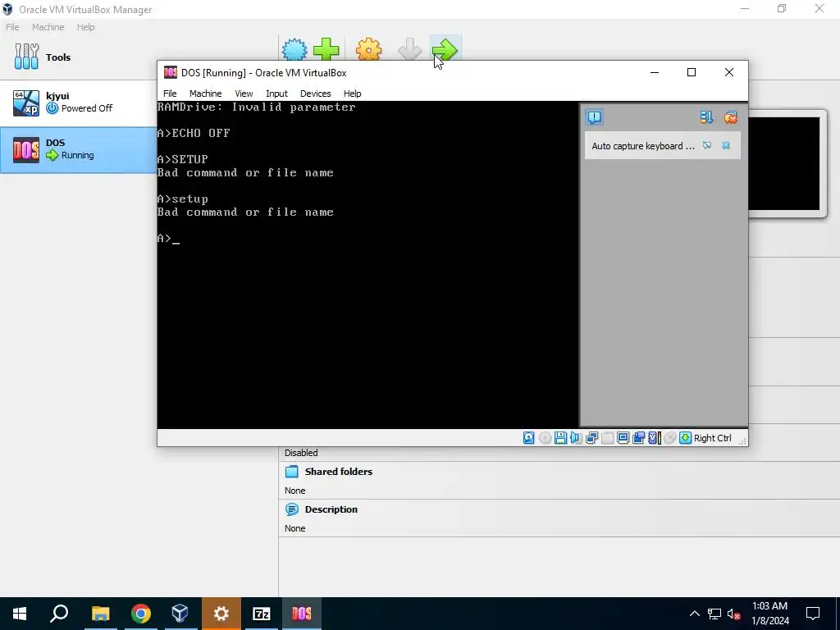Click the optical drive status icon
Viewport: 840px width, 630px height.
[x=545, y=438]
